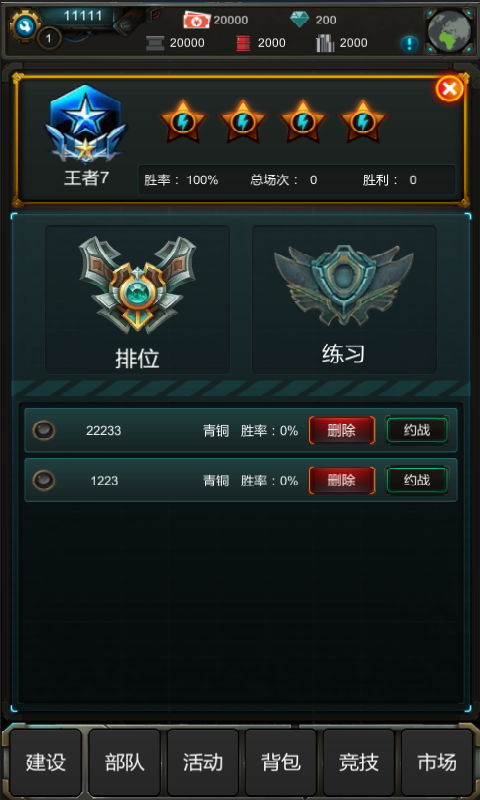Open the 部队 tab
Viewport: 480px width, 800px height.
tap(124, 762)
